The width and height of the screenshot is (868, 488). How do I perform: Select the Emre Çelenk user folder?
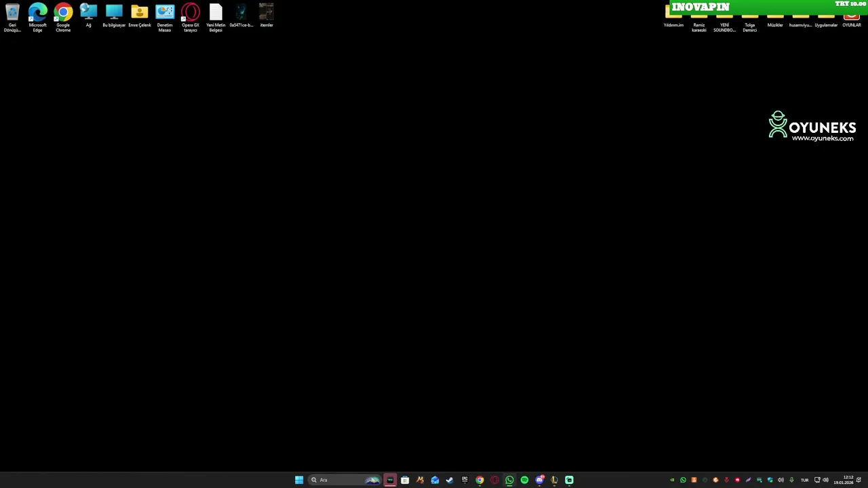pos(140,16)
